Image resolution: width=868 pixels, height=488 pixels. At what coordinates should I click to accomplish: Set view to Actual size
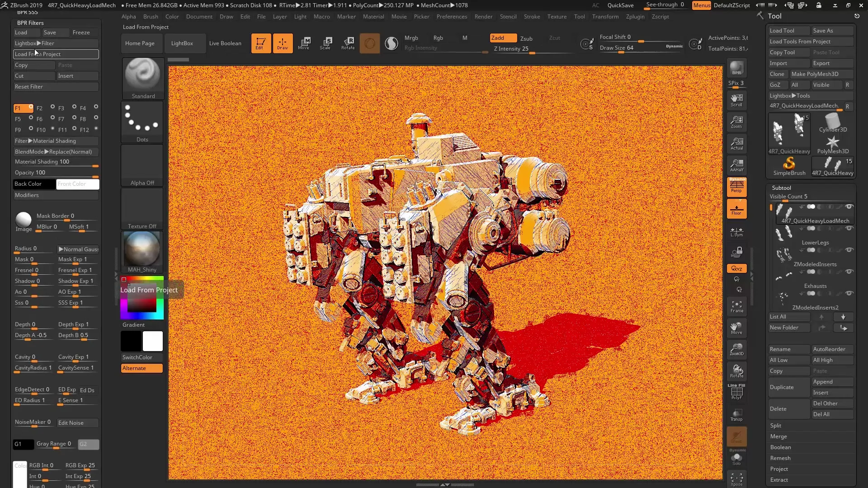[x=736, y=144]
